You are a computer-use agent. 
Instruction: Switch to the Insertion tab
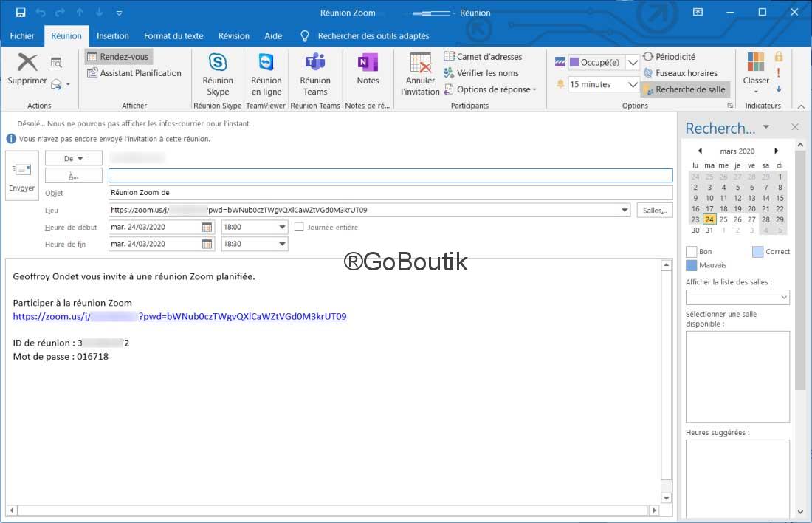point(112,35)
